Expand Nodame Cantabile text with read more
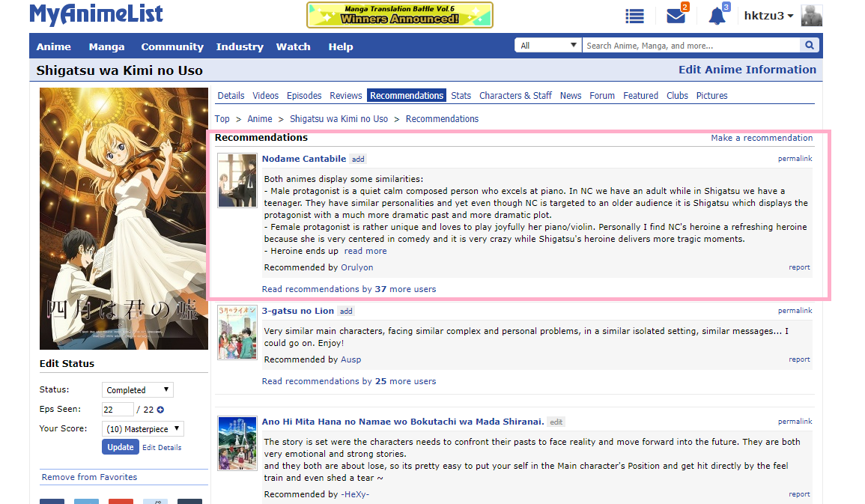This screenshot has height=504, width=865. pos(365,252)
